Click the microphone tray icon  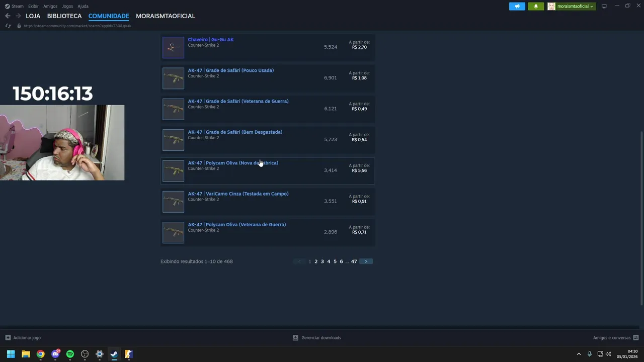tap(590, 354)
